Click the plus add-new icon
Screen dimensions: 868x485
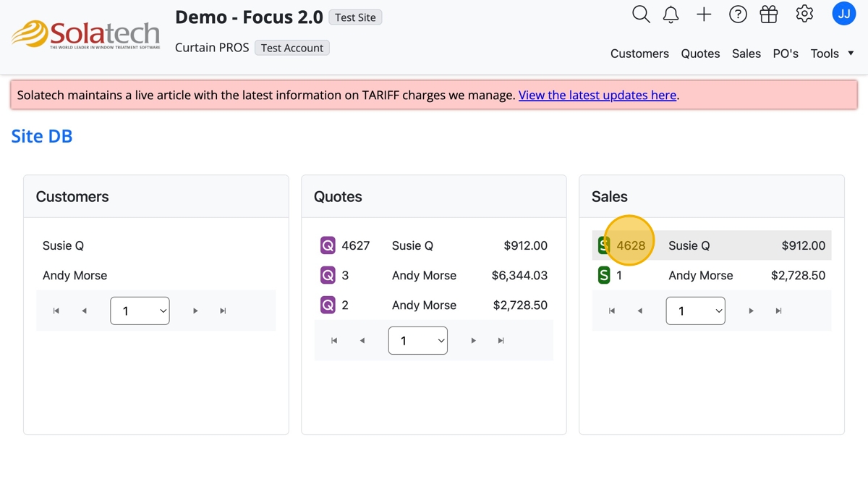pyautogui.click(x=704, y=14)
